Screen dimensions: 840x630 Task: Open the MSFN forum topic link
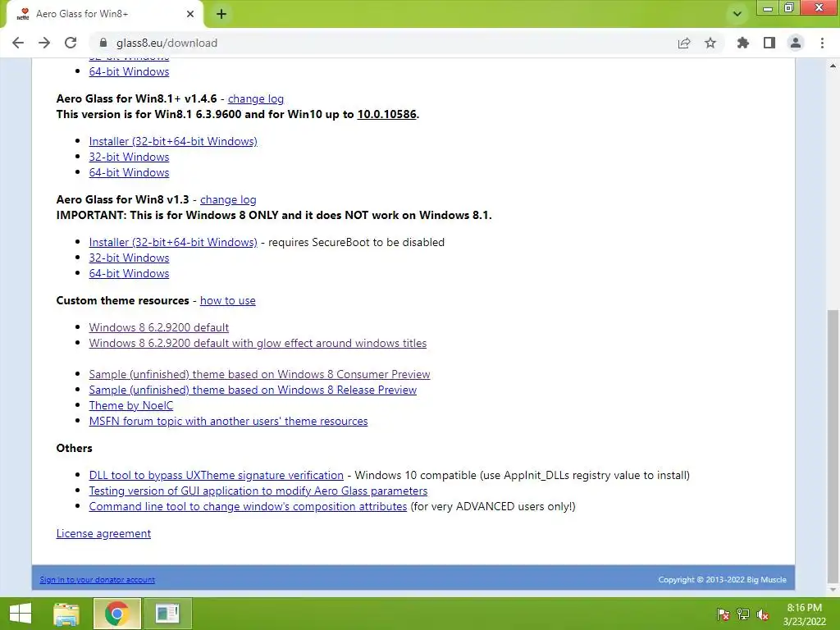click(x=228, y=421)
